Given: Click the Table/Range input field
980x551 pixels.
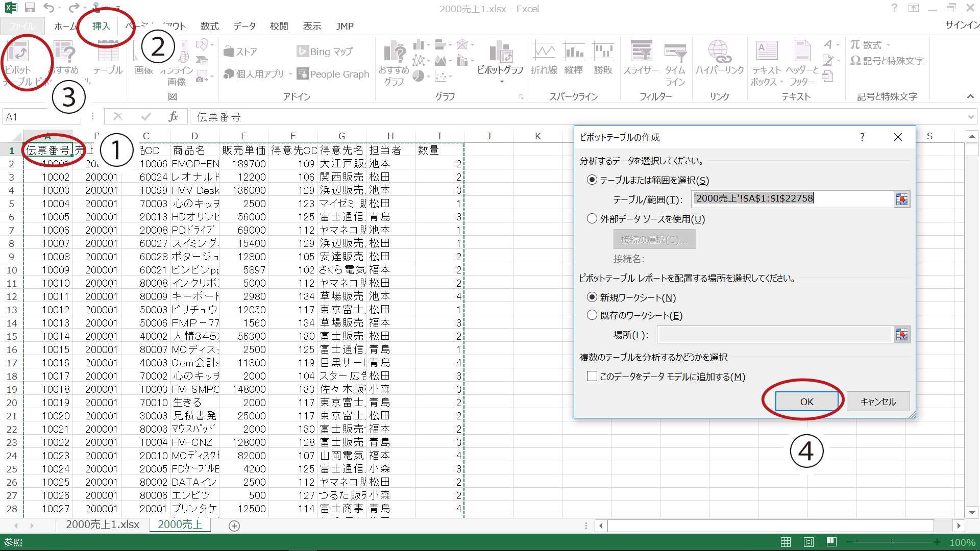Looking at the screenshot, I should 792,199.
